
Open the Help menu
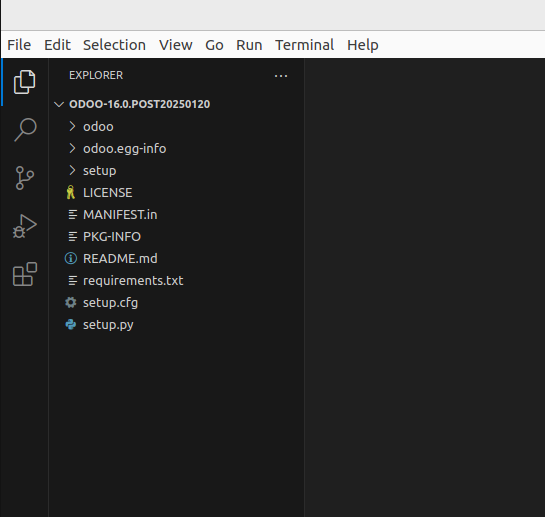pos(363,45)
